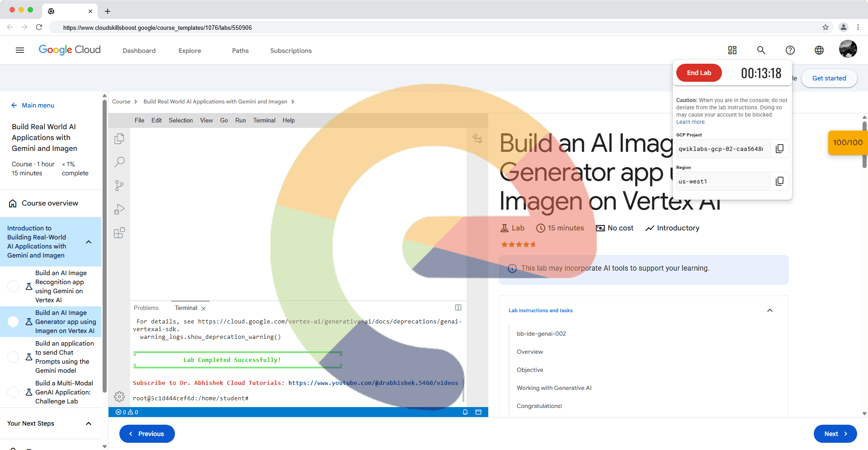This screenshot has height=450, width=868.
Task: Click the notifications bell in IDE status bar
Action: [465, 412]
